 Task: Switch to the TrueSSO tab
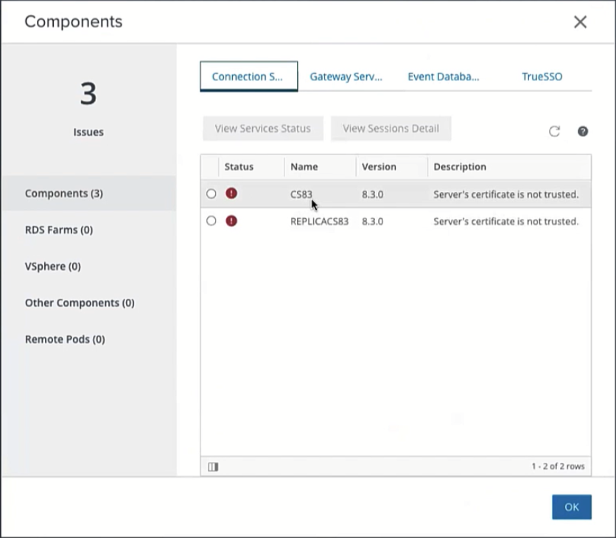click(x=541, y=76)
